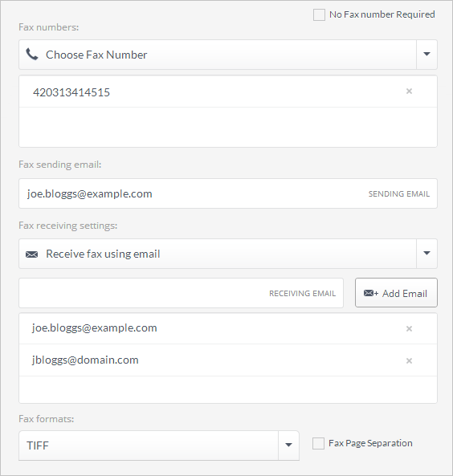Viewport: 453px width, 476px height.
Task: Click the envelope-plus icon on Add Email
Action: 371,293
